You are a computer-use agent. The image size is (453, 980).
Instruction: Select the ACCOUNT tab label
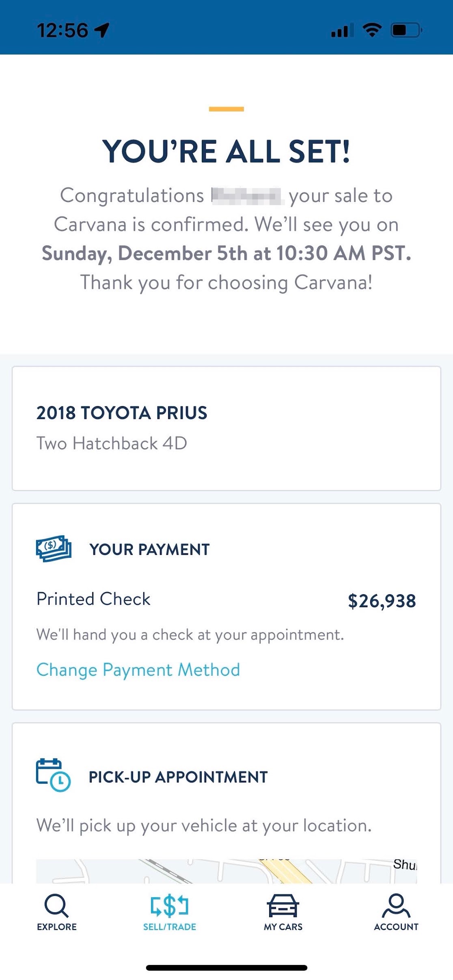click(396, 927)
